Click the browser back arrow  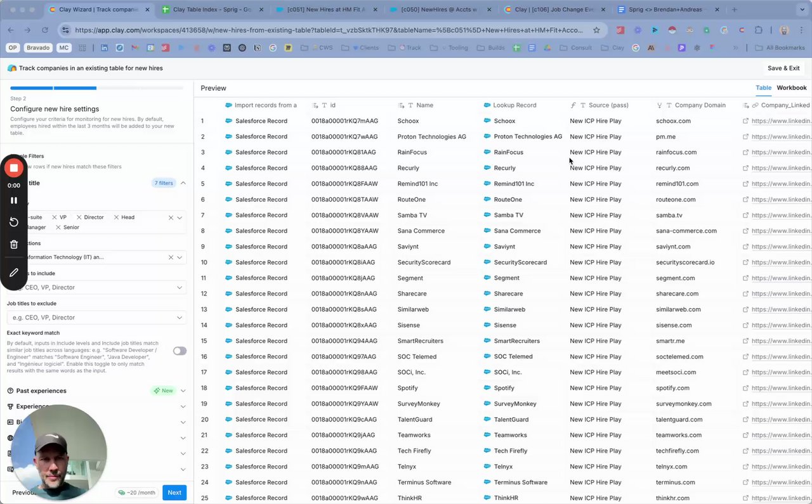pos(11,30)
